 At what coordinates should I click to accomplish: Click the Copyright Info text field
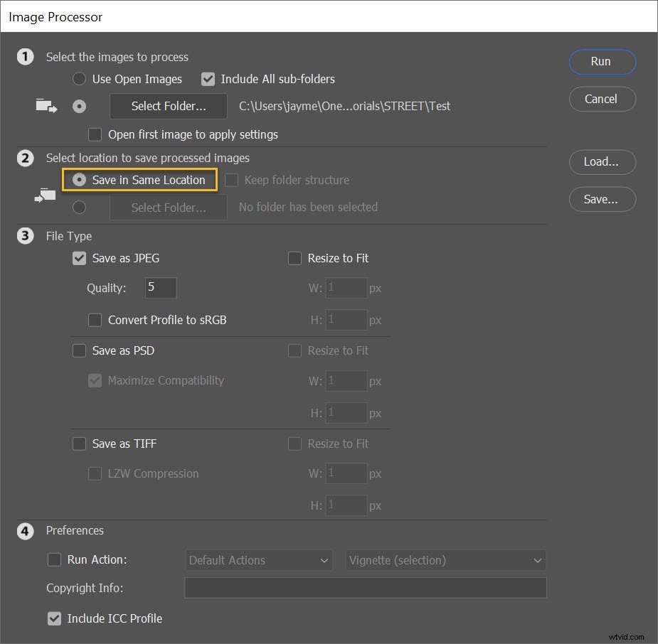(365, 588)
